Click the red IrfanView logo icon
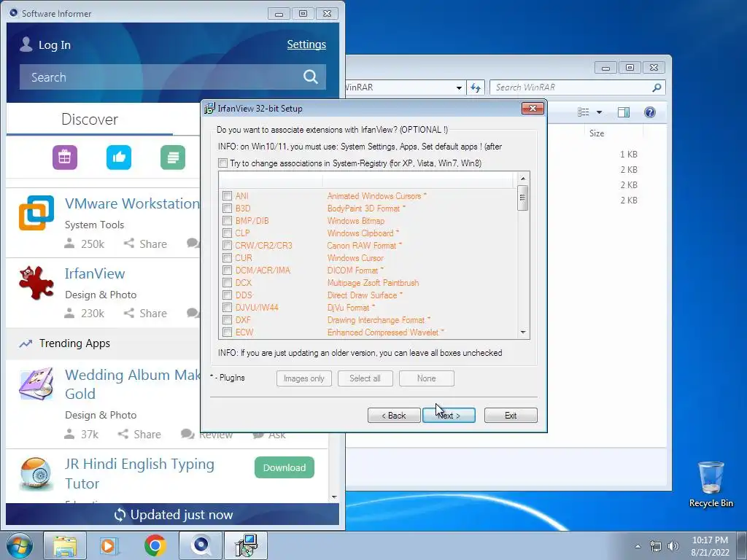This screenshot has height=560, width=747. (36, 283)
